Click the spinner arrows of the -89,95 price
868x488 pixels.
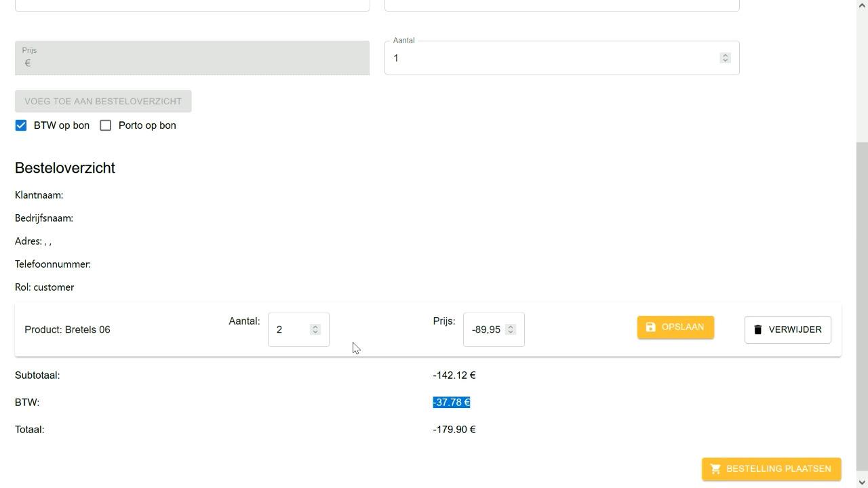click(511, 329)
